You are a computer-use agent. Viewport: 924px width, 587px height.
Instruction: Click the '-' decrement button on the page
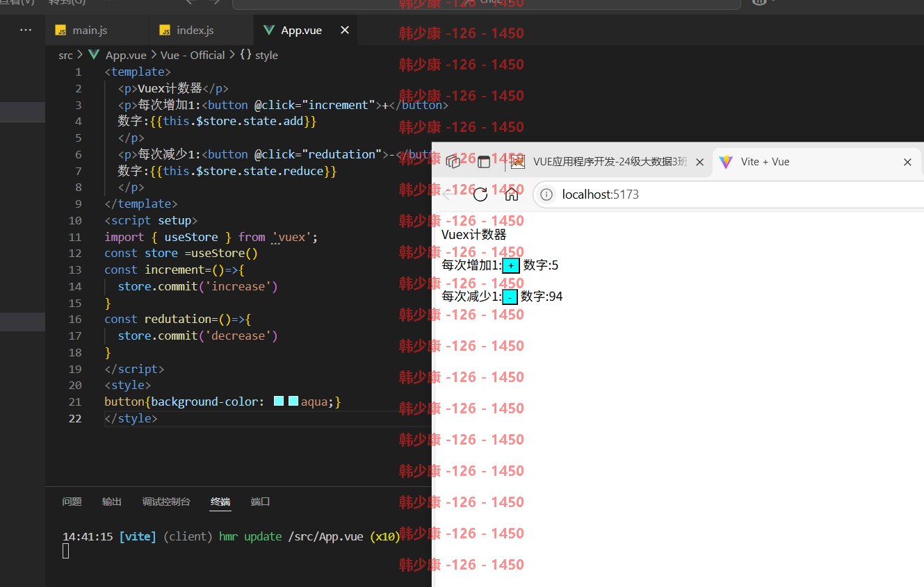tap(510, 297)
